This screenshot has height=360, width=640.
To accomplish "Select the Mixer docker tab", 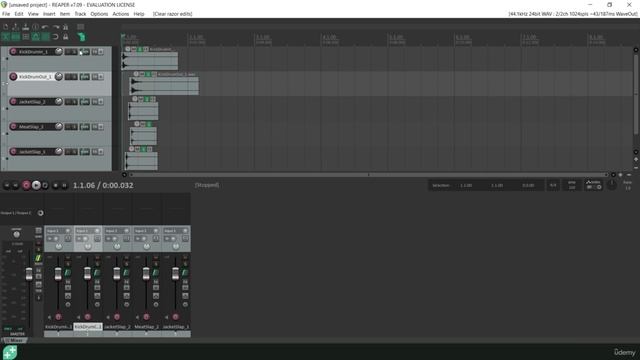I will (15, 340).
